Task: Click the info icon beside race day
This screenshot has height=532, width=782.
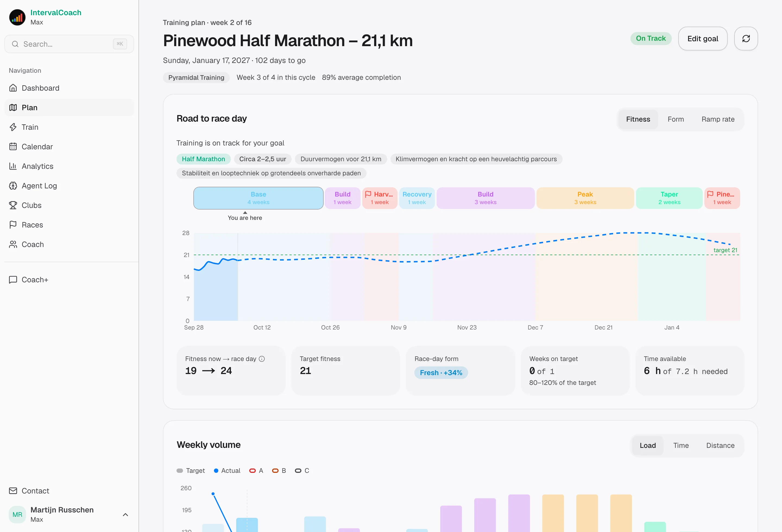Action: pos(262,359)
